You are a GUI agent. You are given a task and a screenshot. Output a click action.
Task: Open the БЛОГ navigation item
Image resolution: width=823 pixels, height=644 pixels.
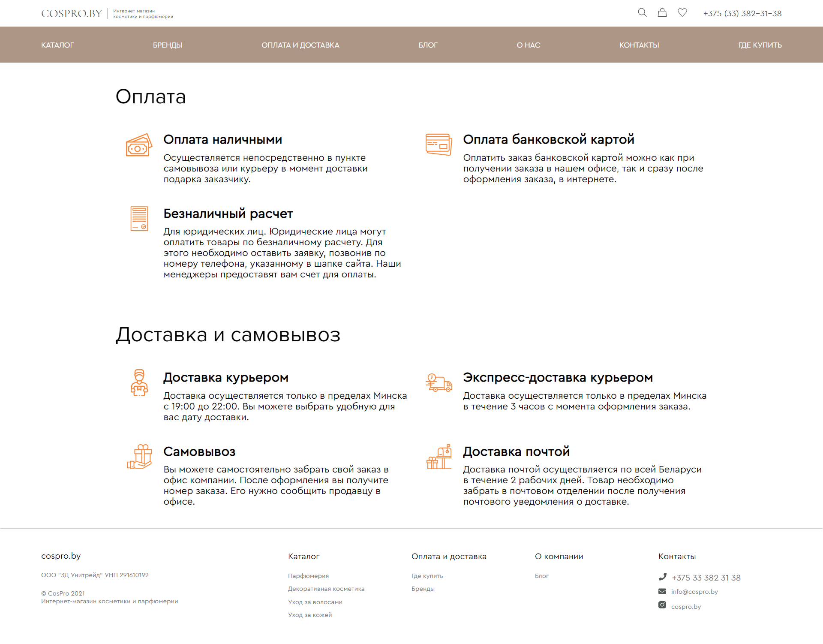click(428, 45)
